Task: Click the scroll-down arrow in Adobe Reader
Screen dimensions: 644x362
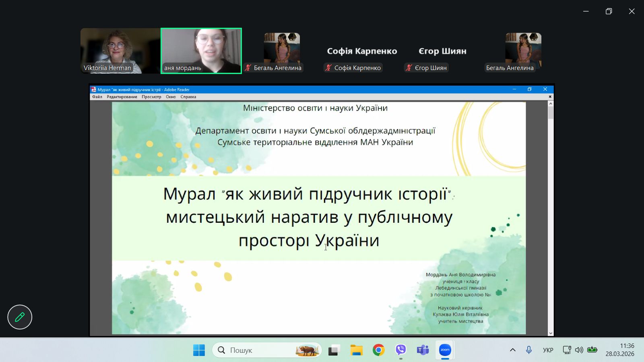Action: (x=551, y=333)
